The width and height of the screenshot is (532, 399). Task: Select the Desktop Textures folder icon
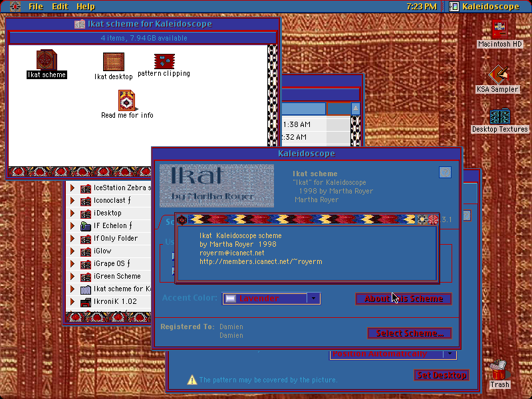pos(500,116)
